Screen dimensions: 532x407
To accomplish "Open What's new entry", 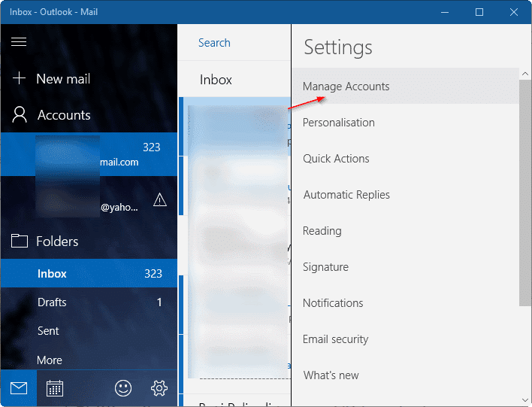I will click(x=406, y=375).
